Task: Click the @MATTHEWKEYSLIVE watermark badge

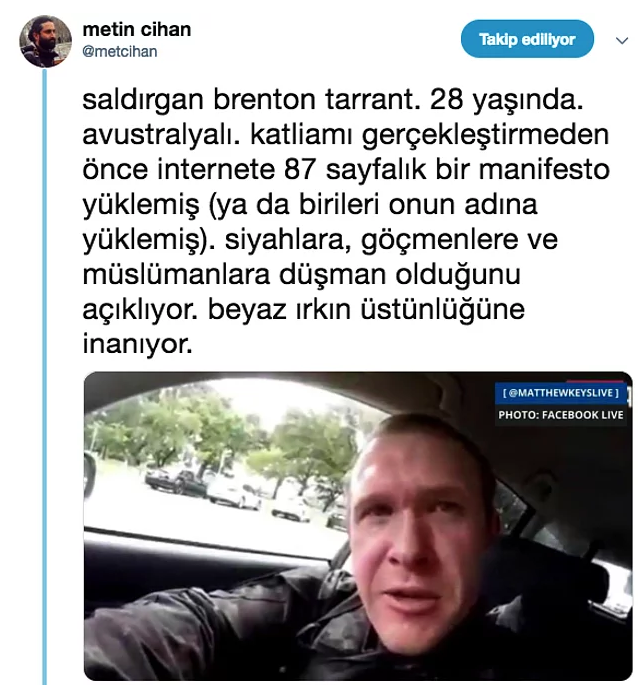Action: click(561, 393)
